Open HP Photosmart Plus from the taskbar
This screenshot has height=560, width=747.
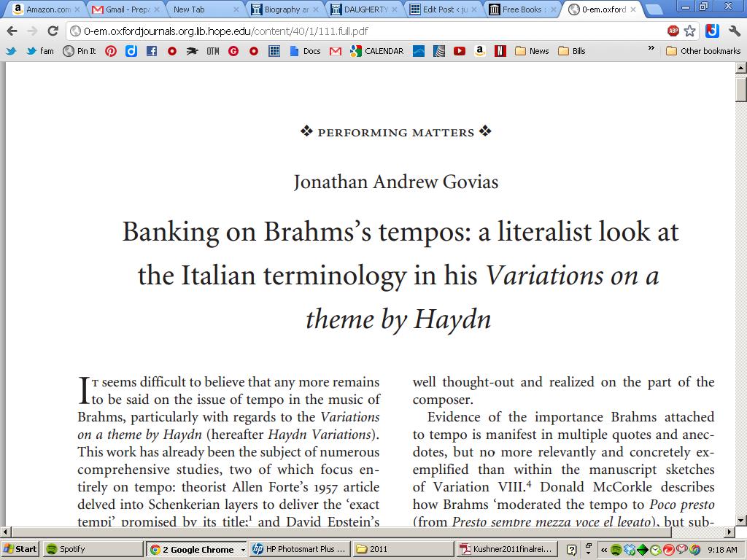[300, 549]
